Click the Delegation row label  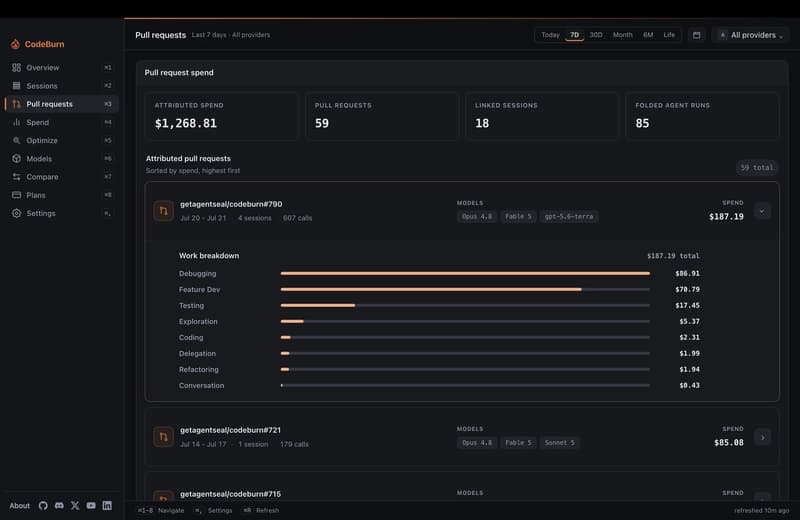click(x=197, y=354)
